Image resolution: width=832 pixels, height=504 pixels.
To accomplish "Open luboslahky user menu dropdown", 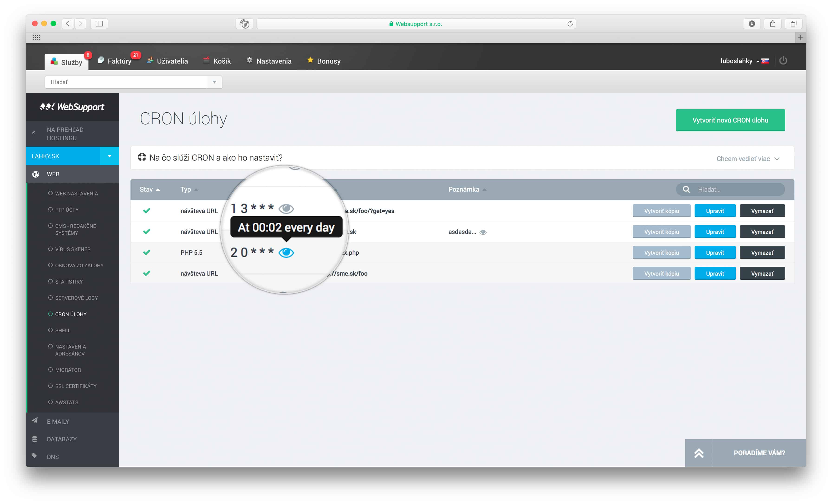I will pyautogui.click(x=740, y=61).
